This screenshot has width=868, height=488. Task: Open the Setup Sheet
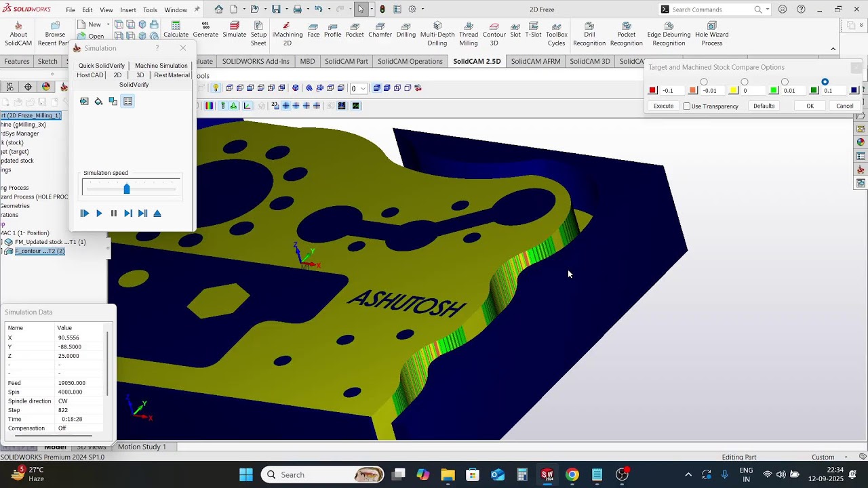point(258,34)
